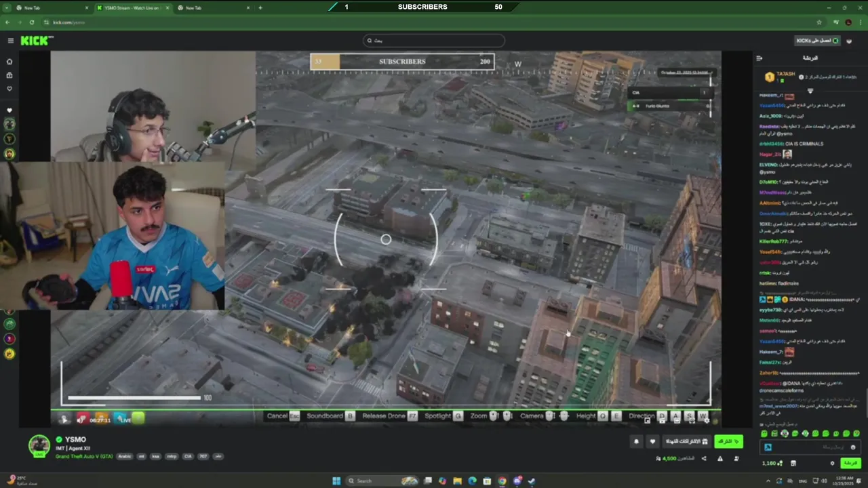Open the user dropdown beside KICKs button

(x=850, y=41)
